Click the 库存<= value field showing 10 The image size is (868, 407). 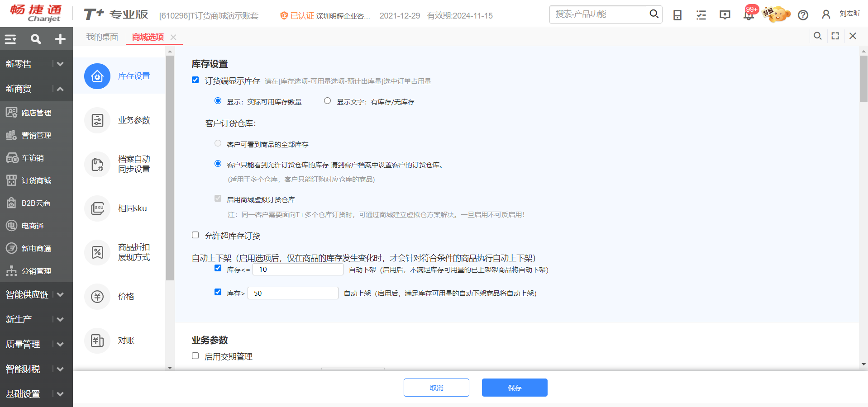(298, 270)
